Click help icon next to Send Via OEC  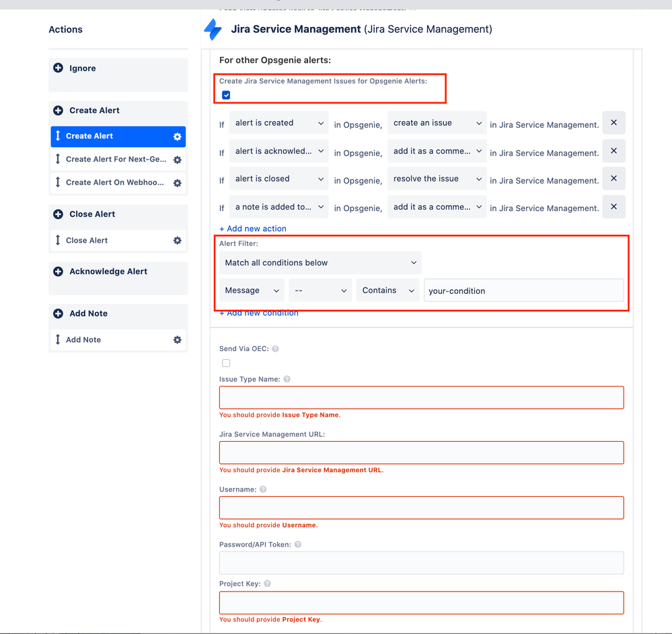[x=276, y=349]
